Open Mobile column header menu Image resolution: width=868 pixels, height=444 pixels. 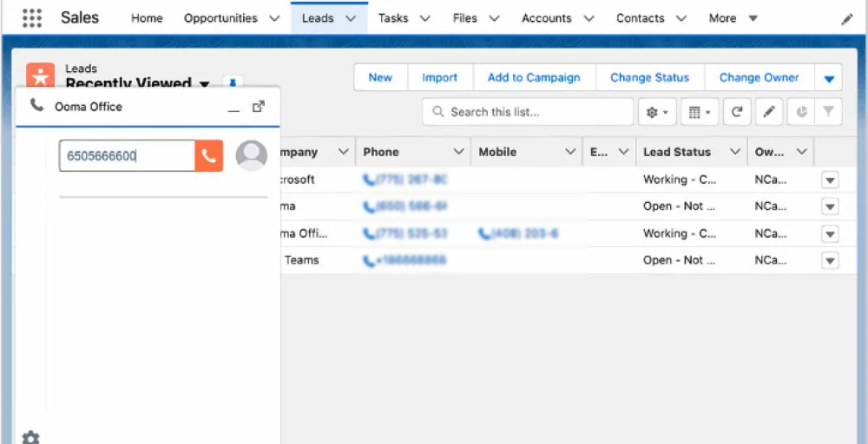point(570,152)
